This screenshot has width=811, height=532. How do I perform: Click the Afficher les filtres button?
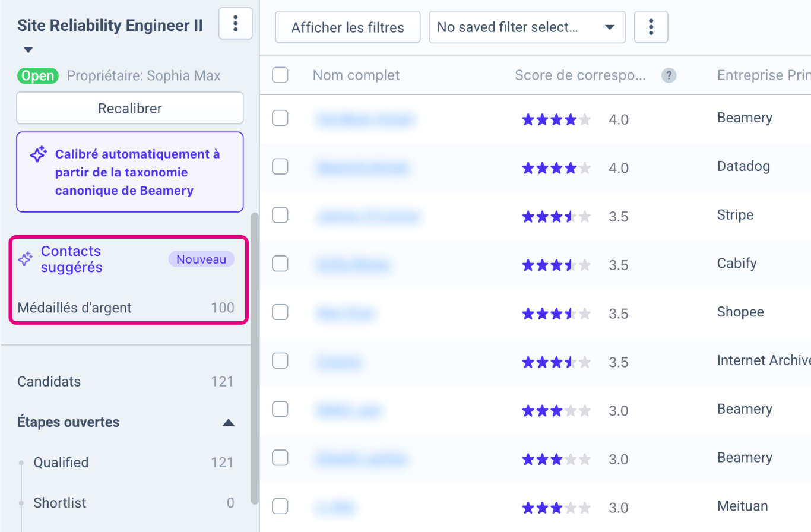click(348, 27)
